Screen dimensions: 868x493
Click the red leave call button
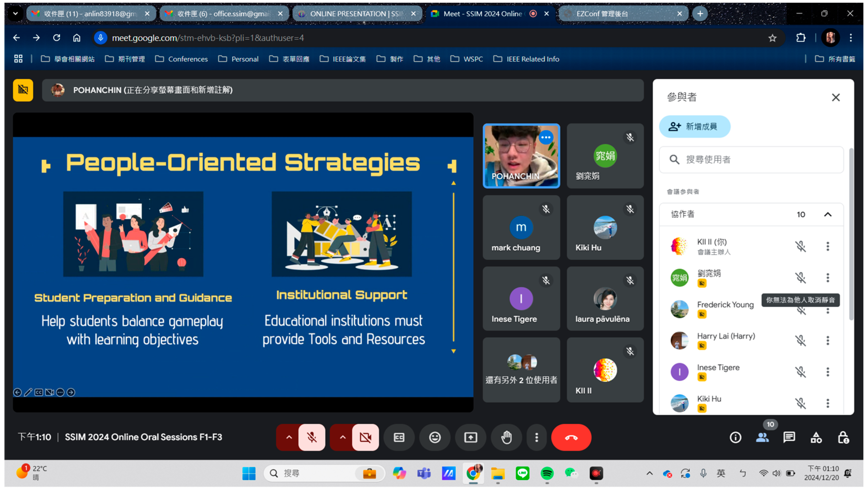tap(571, 438)
